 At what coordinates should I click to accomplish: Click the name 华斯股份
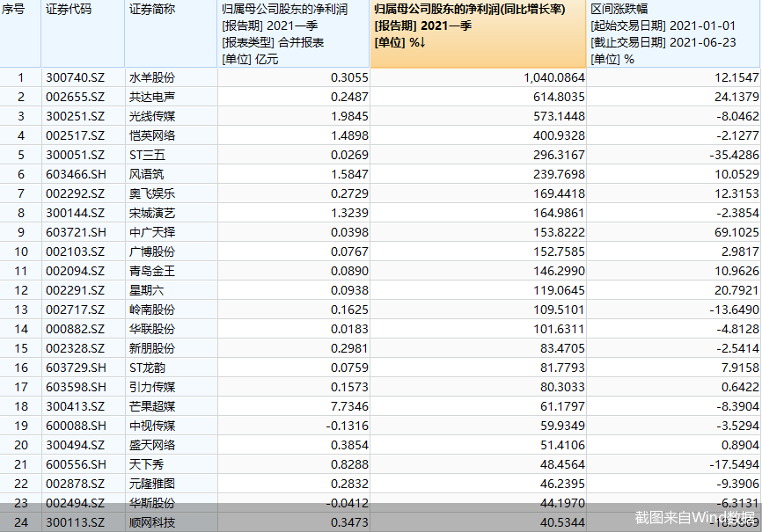(152, 503)
